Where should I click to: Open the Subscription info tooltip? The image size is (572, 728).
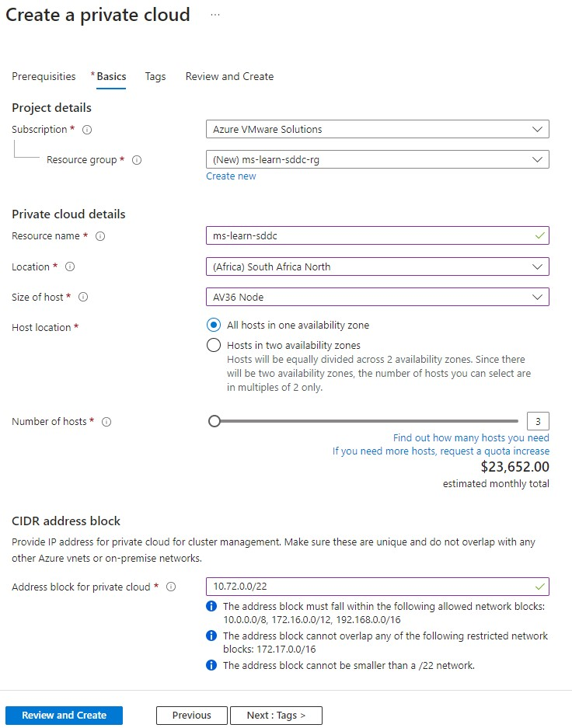(x=85, y=130)
